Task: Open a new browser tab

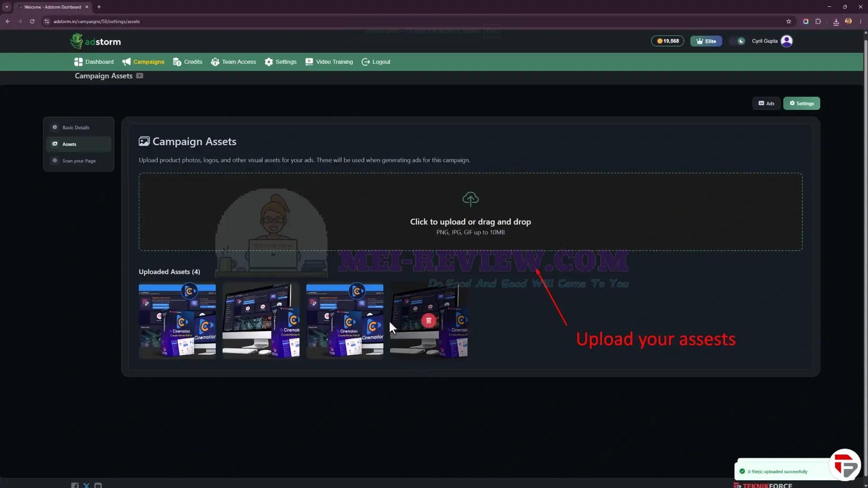Action: [99, 7]
